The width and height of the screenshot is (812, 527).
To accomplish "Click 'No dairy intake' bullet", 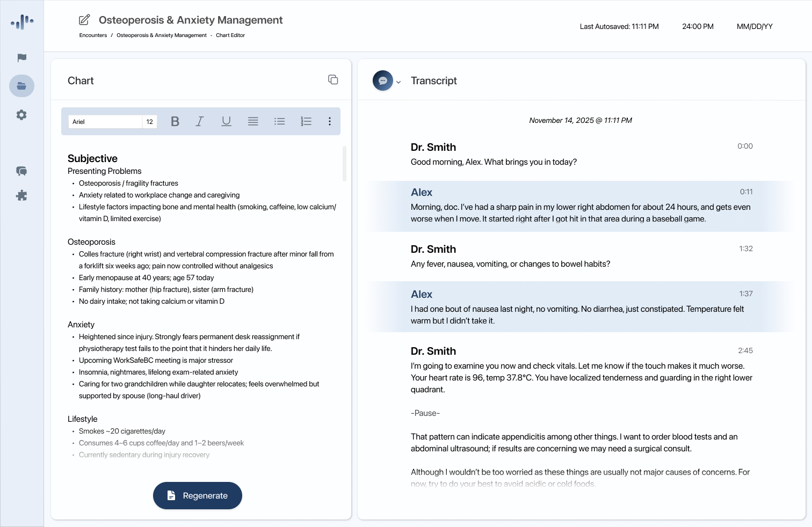I will tap(151, 301).
